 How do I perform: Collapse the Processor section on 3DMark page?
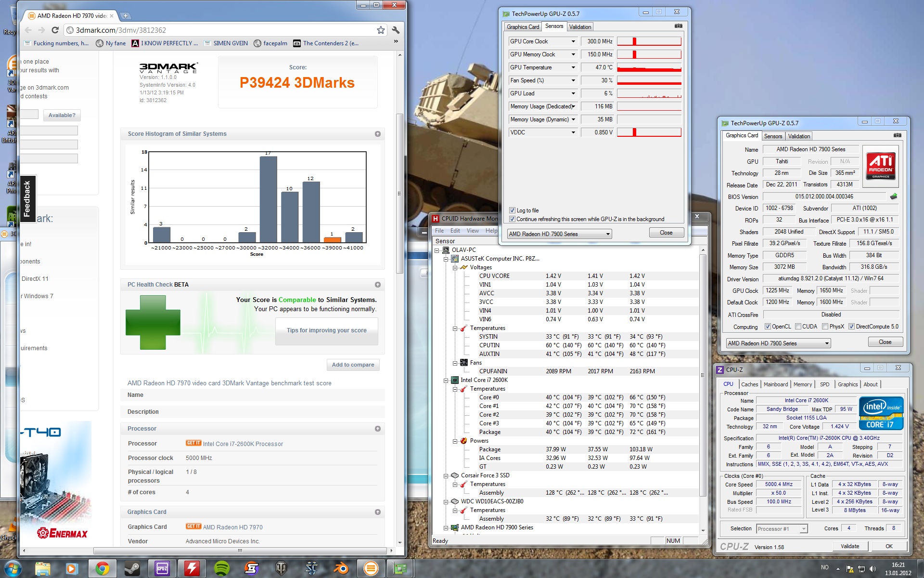377,429
